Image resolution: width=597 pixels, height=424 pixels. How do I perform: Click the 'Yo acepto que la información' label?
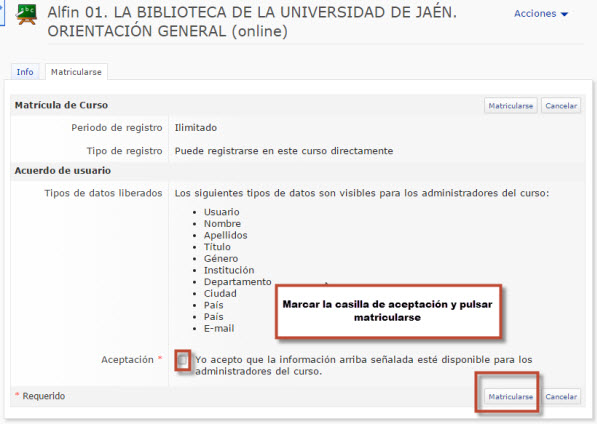364,365
